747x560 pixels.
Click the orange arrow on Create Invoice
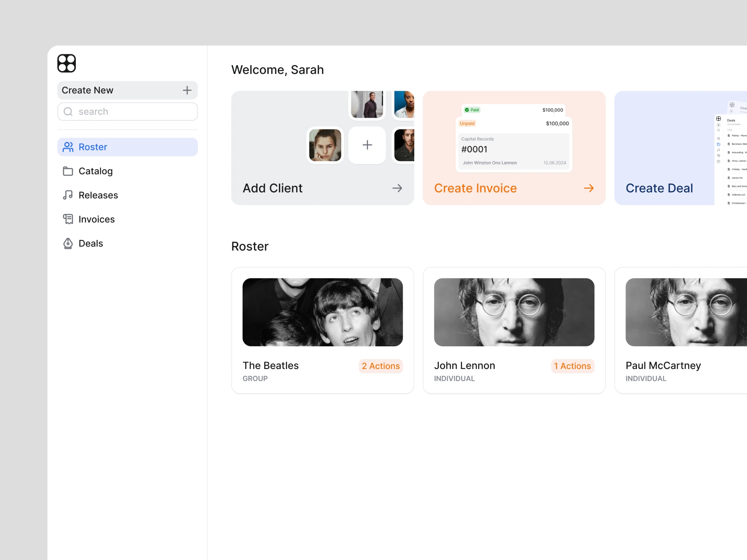tap(589, 188)
